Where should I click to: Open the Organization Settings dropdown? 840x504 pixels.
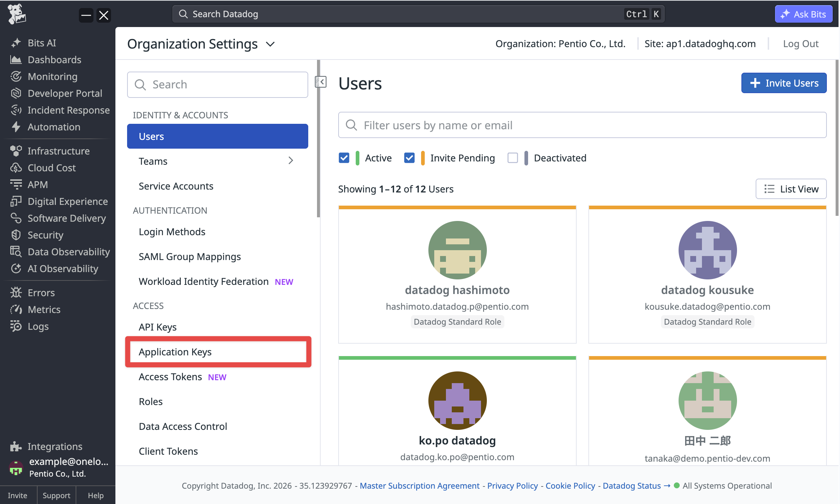pos(201,44)
